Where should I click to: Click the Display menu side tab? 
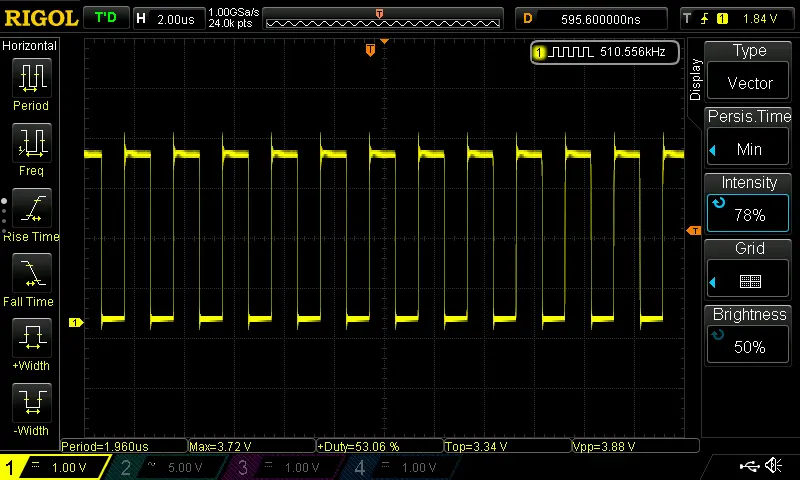point(695,80)
